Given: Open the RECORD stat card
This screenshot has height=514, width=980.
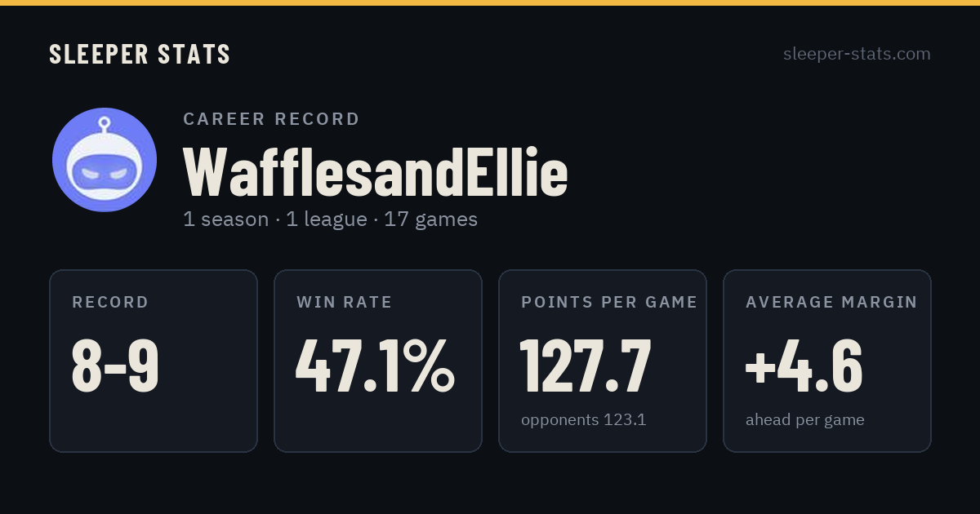Looking at the screenshot, I should [154, 361].
